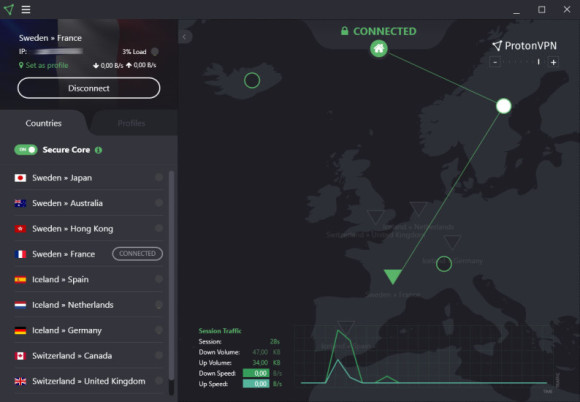Click the Iceland circle node on map
580x402 pixels.
(x=252, y=80)
